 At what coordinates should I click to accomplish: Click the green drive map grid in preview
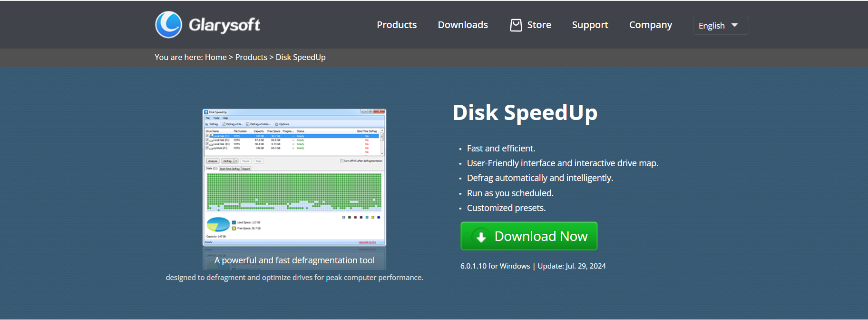(294, 190)
